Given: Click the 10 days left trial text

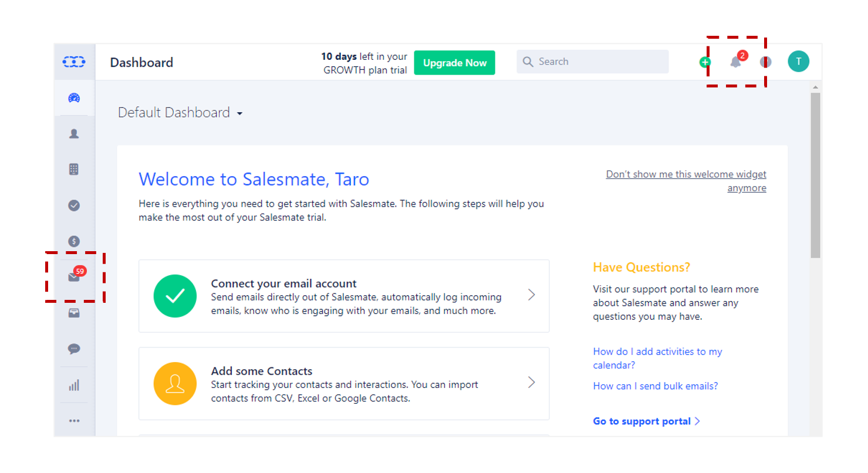Looking at the screenshot, I should tap(364, 63).
